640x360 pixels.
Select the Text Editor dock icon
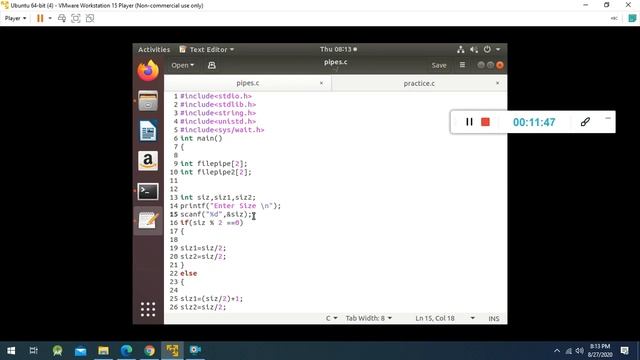tap(148, 221)
